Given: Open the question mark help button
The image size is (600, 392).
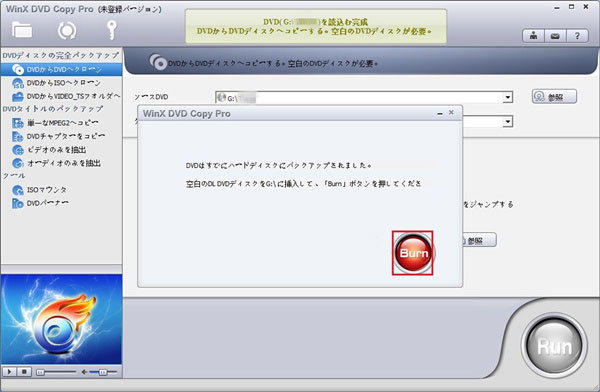Looking at the screenshot, I should (x=577, y=36).
